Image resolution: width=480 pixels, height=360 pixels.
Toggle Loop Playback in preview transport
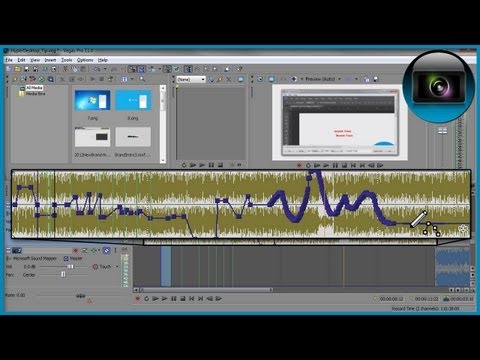308,165
